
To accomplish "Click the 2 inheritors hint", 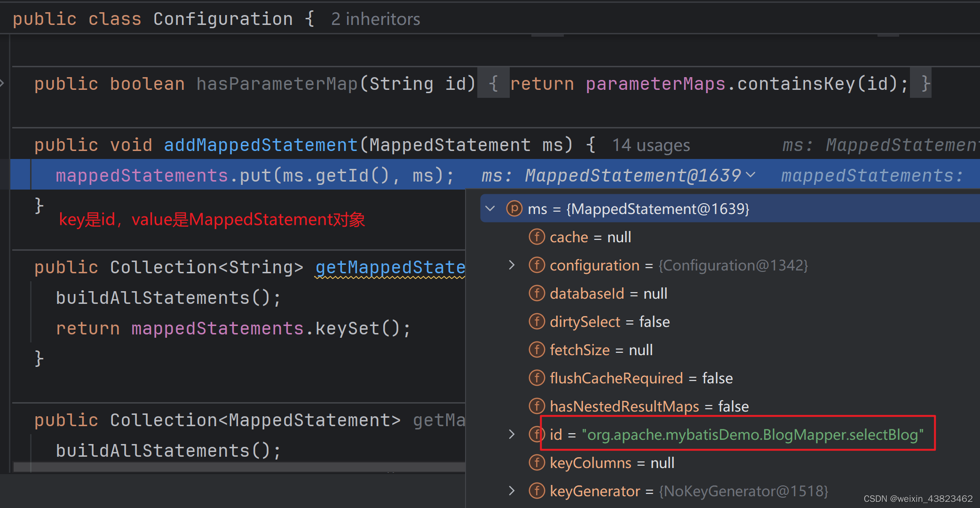I will point(375,19).
